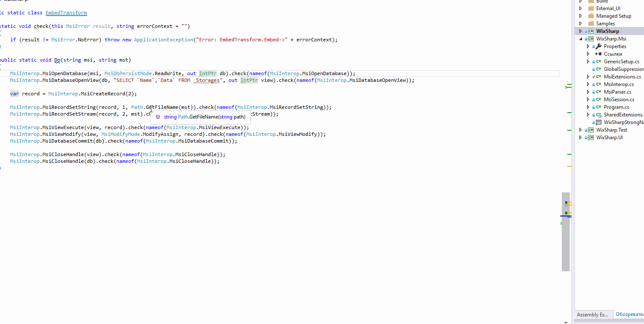This screenshot has width=644, height=324.
Task: Collapse the WixSharp.Msi project node
Action: coord(581,39)
